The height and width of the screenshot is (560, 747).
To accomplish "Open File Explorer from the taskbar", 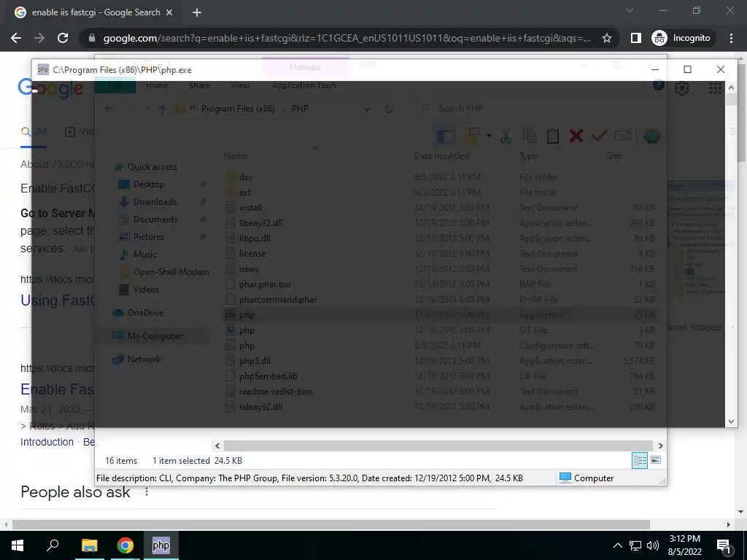I will point(89,545).
